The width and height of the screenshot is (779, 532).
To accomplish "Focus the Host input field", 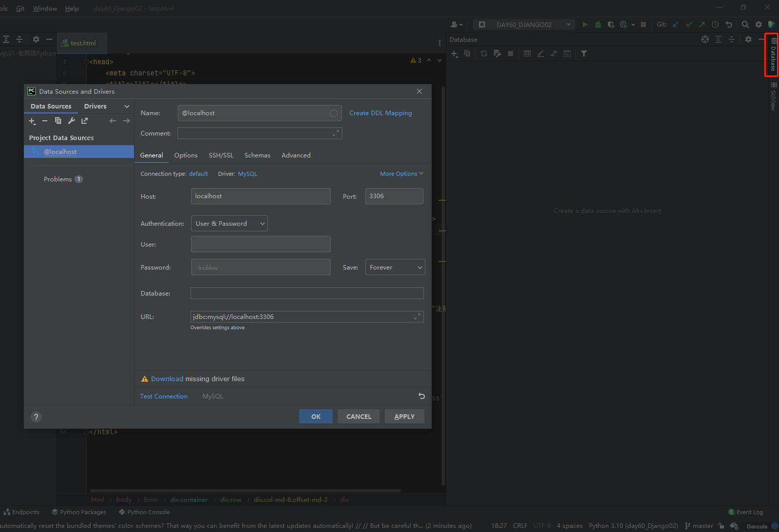I will point(261,196).
